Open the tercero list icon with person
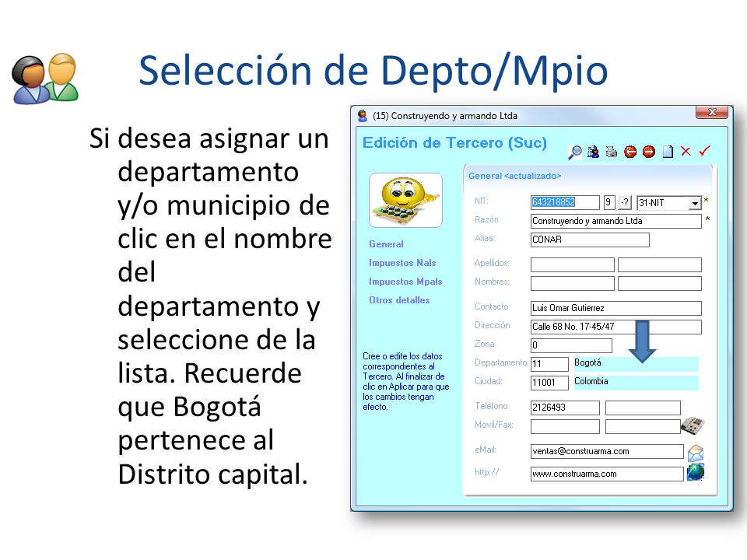This screenshot has height=560, width=747. (x=593, y=152)
